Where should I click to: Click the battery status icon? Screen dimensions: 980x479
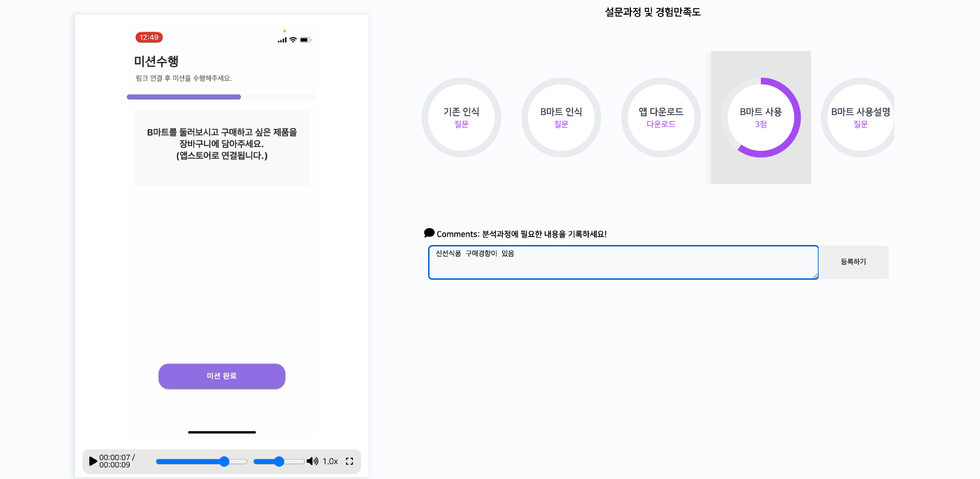coord(305,40)
